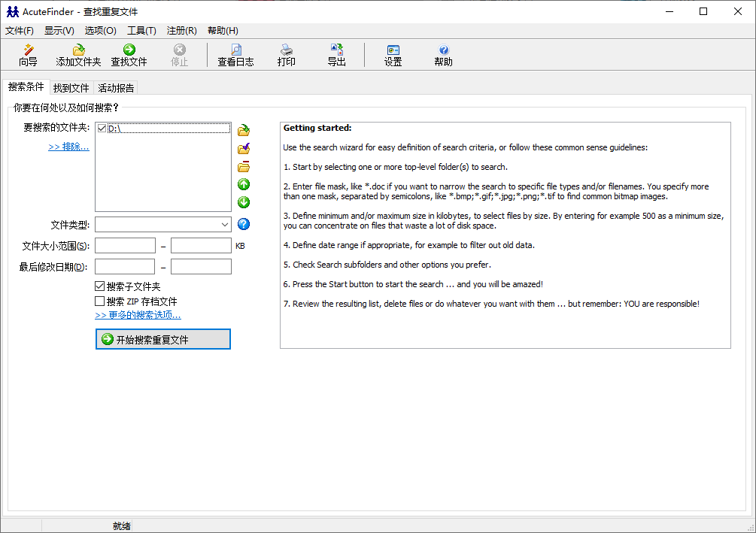The height and width of the screenshot is (533, 756).
Task: Remove folder using the minus folder icon
Action: 244,167
